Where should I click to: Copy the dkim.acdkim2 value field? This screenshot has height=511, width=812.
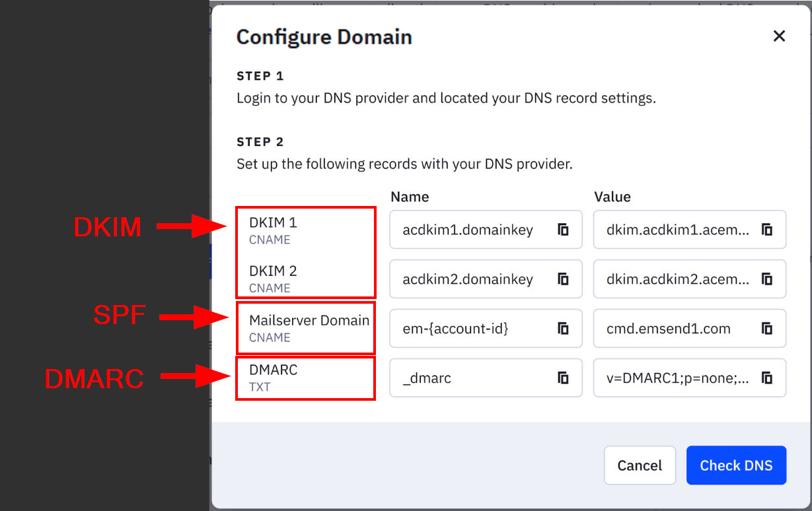[767, 279]
